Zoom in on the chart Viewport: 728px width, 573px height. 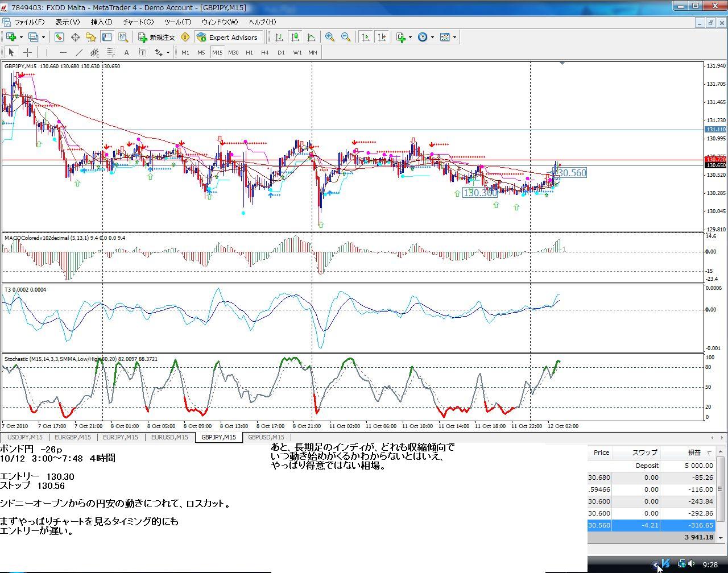pos(330,37)
